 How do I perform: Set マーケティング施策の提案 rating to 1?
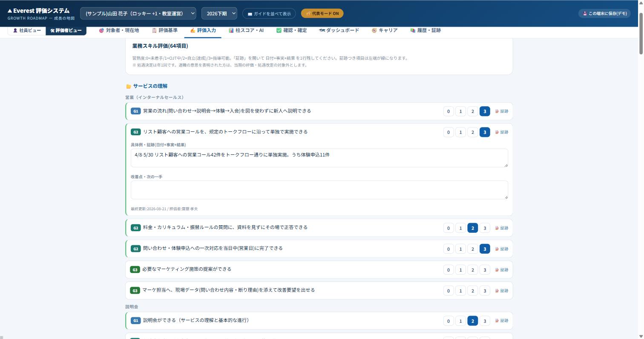tap(460, 270)
